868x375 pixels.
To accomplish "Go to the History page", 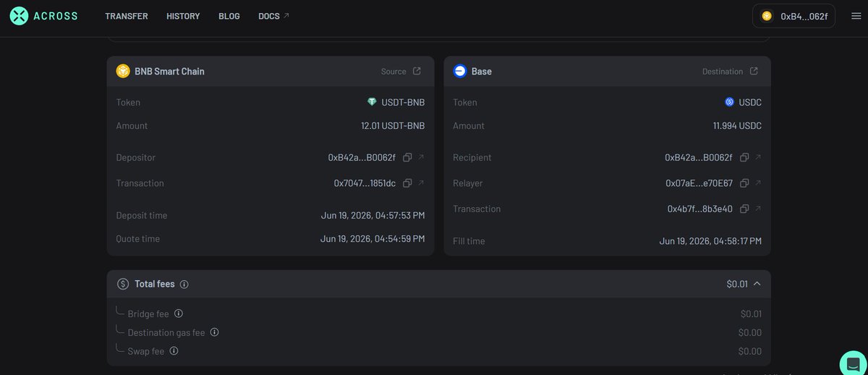I will click(x=183, y=16).
